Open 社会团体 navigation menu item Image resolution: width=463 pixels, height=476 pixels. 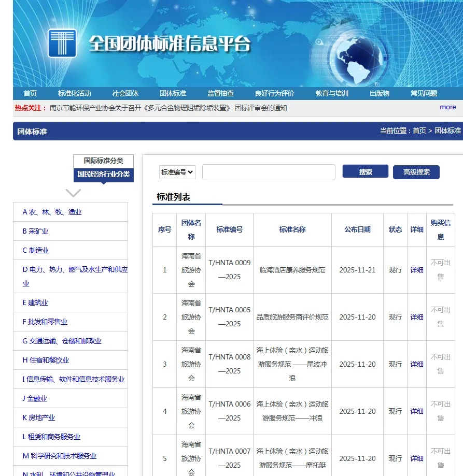point(125,93)
